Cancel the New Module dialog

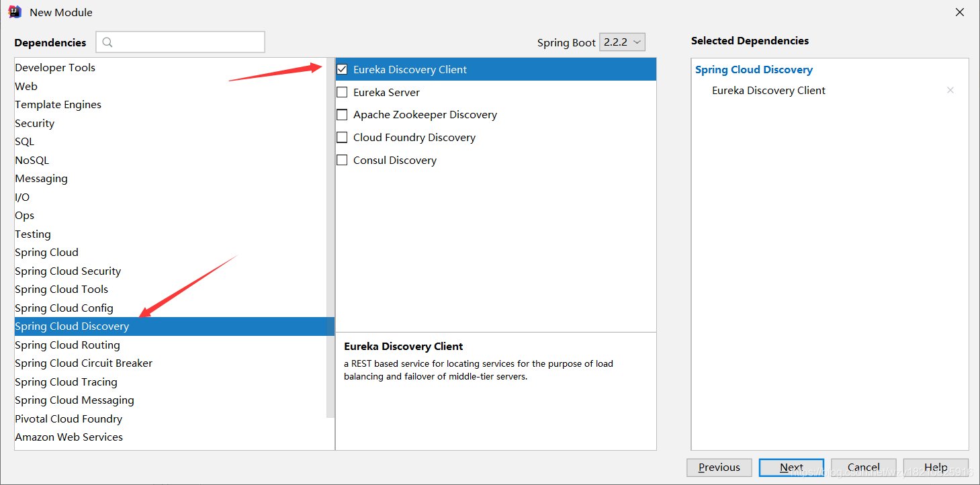863,468
